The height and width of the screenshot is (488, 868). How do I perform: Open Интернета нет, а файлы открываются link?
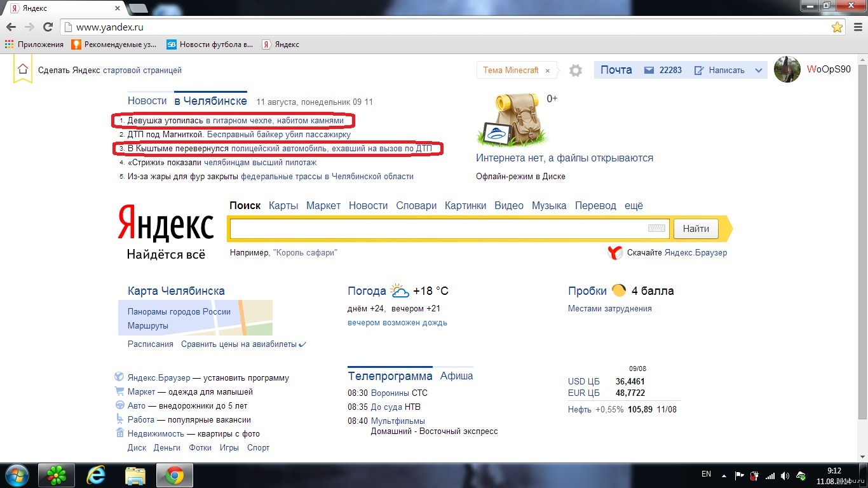[565, 158]
